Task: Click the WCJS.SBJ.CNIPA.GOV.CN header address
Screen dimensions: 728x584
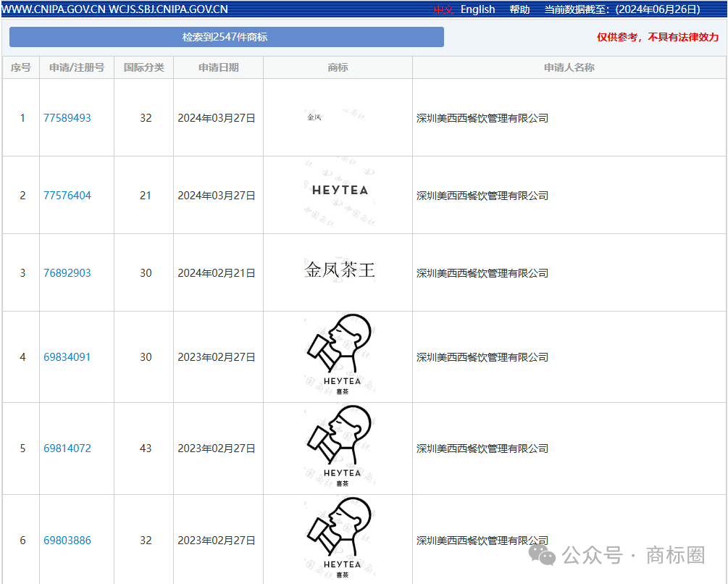Action: pos(168,9)
